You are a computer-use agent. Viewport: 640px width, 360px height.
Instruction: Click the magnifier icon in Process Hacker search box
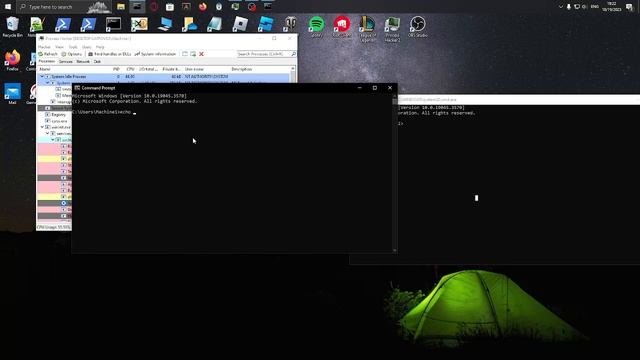293,54
